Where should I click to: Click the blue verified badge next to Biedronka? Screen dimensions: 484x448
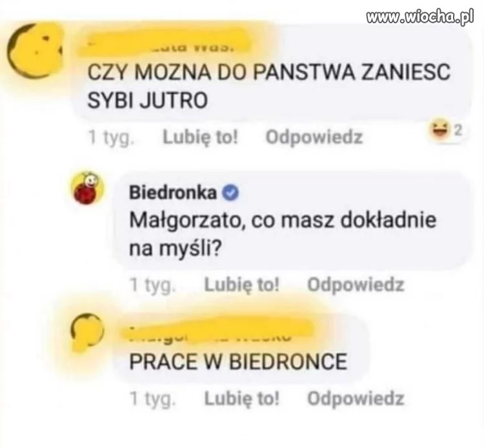point(230,193)
